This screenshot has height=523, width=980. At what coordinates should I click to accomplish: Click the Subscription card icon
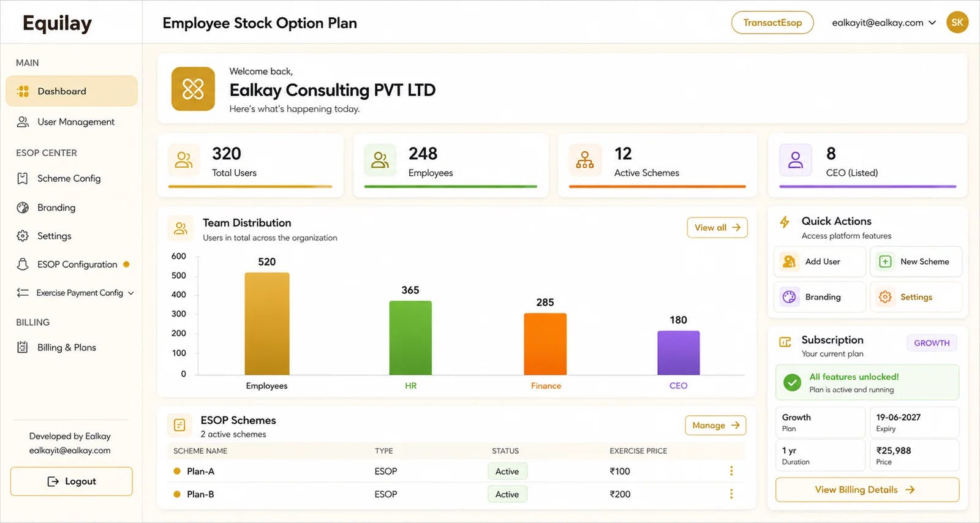coord(785,342)
